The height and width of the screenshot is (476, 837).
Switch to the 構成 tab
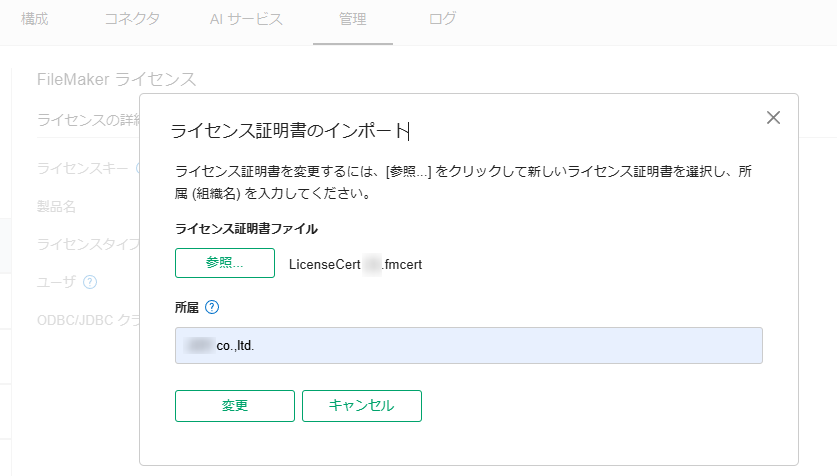35,19
